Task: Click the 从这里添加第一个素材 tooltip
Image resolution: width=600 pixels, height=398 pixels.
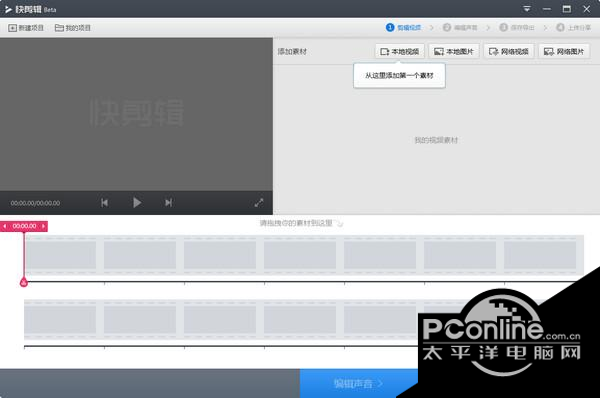Action: (x=399, y=75)
